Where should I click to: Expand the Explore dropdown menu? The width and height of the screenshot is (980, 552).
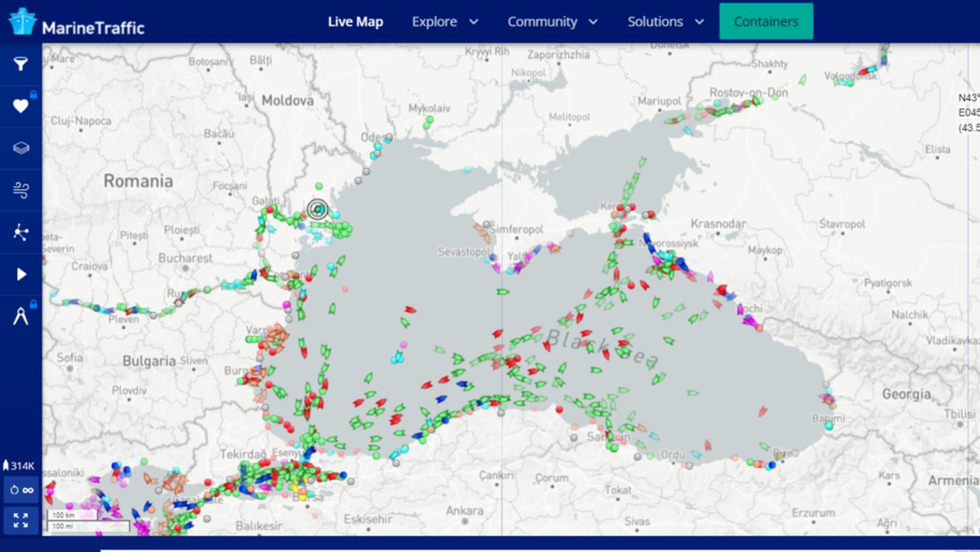coord(444,22)
